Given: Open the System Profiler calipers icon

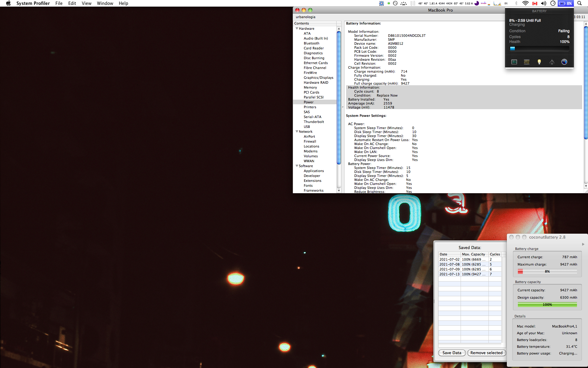Looking at the screenshot, I should [x=552, y=62].
